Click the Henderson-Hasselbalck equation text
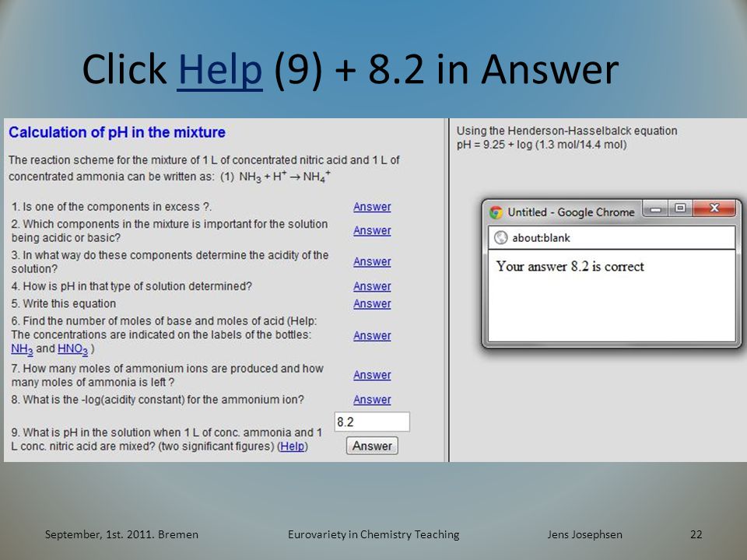Viewport: 747px width, 560px height. [x=567, y=131]
